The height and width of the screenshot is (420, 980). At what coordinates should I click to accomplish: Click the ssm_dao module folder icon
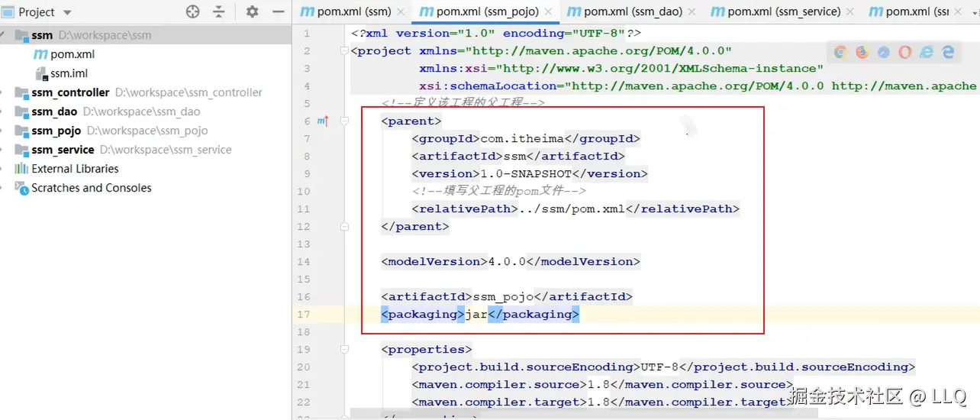click(21, 111)
